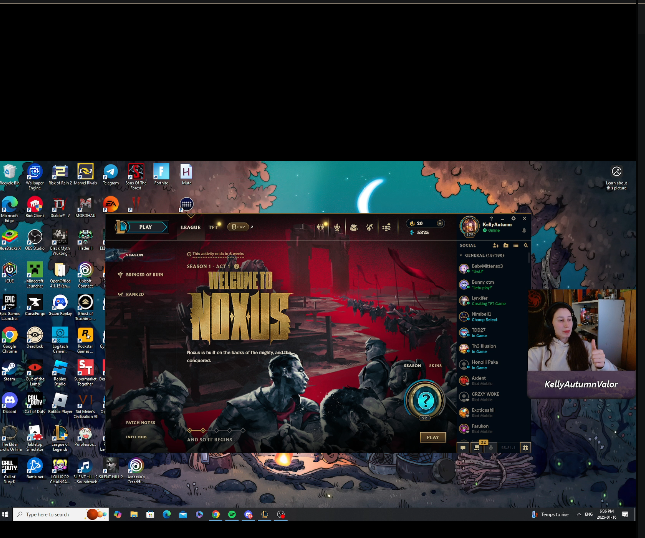Open the PATCH NOTES link

[140, 422]
